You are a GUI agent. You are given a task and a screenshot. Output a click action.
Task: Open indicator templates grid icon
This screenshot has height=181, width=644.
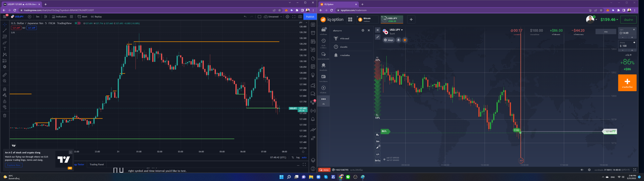(x=71, y=17)
